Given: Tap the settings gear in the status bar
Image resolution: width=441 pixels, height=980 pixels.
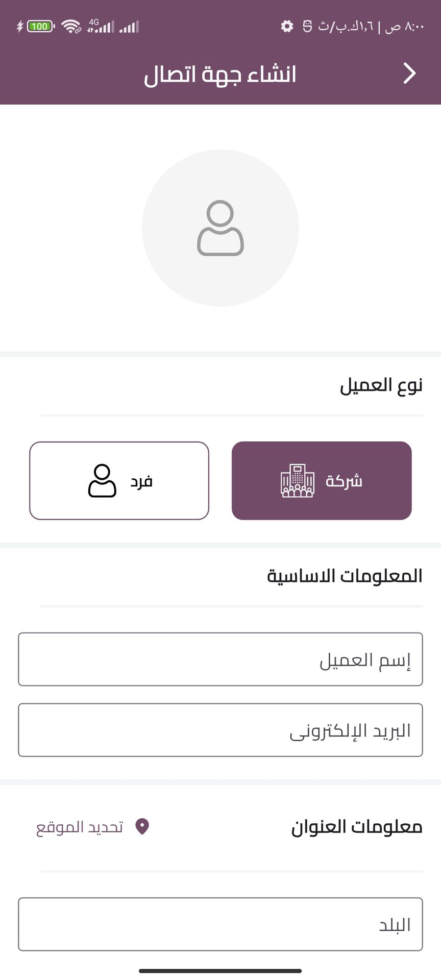Looking at the screenshot, I should point(287,27).
